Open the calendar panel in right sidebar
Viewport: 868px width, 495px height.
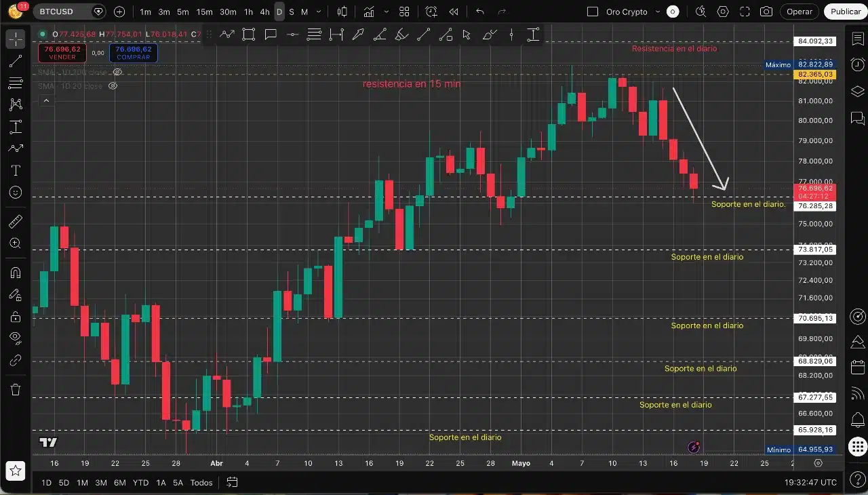(857, 367)
